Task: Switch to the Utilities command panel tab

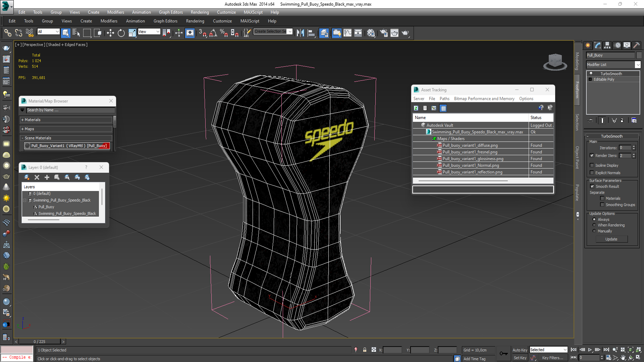Action: pos(636,45)
